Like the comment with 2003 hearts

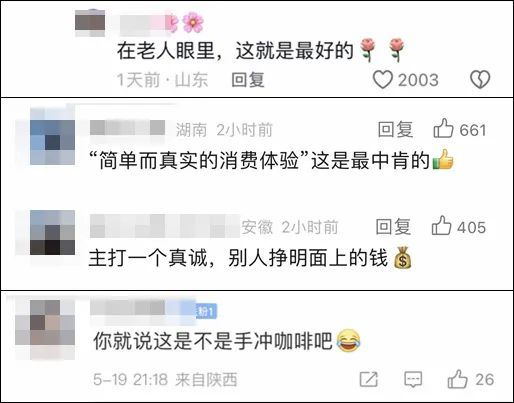pos(382,80)
